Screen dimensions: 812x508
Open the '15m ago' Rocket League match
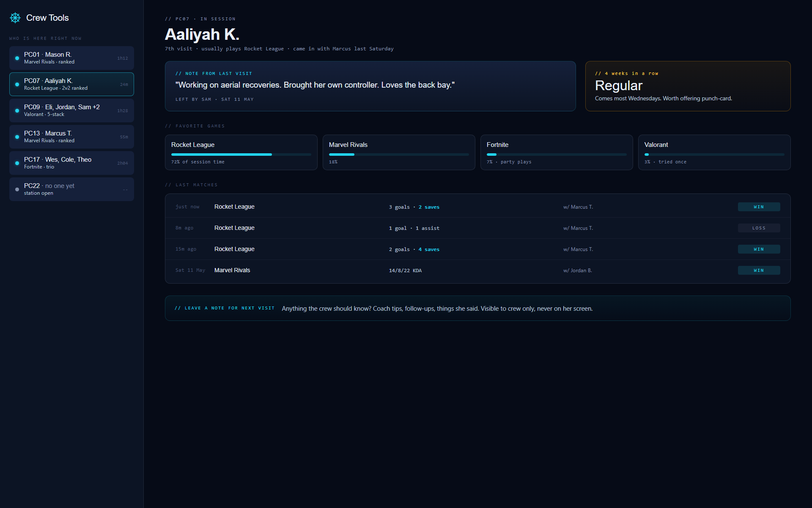(x=478, y=249)
